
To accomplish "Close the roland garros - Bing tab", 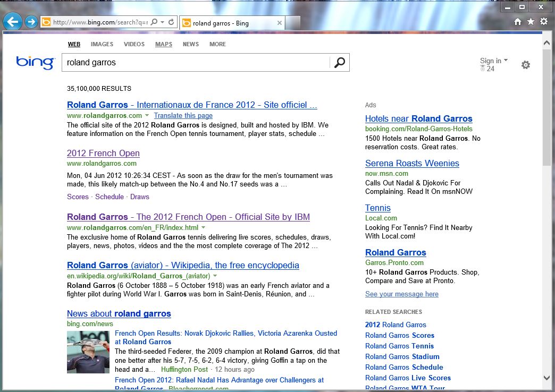I will tap(279, 23).
